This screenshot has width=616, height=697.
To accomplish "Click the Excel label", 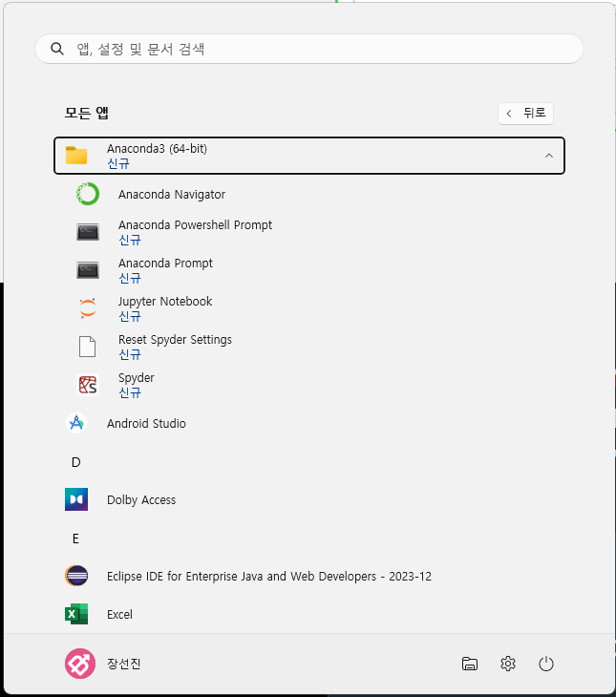I will pos(119,614).
